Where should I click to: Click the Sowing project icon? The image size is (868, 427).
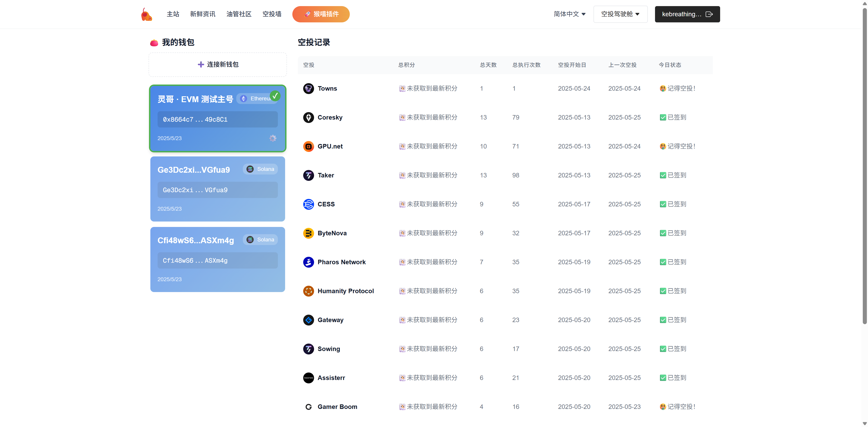click(x=308, y=349)
